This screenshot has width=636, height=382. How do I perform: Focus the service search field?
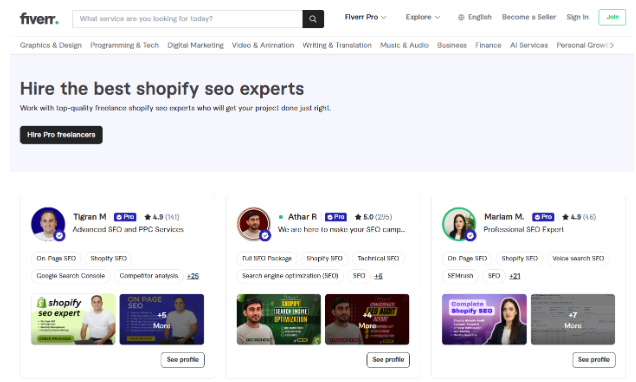[187, 19]
